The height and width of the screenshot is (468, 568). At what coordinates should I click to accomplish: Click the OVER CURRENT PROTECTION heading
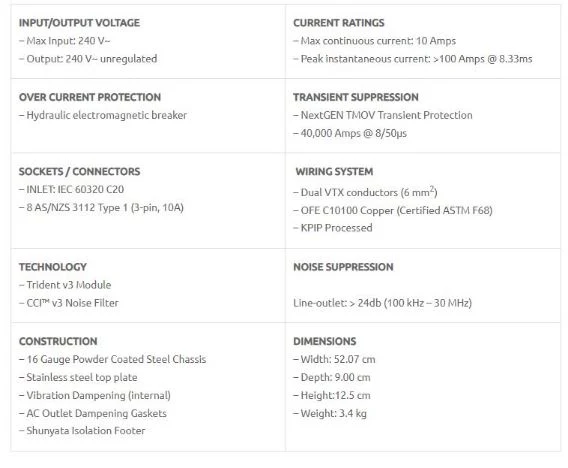click(x=90, y=97)
